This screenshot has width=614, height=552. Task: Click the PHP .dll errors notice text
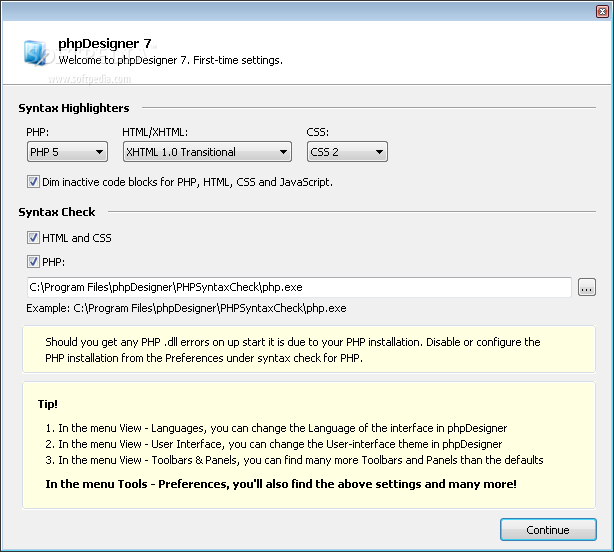[293, 350]
